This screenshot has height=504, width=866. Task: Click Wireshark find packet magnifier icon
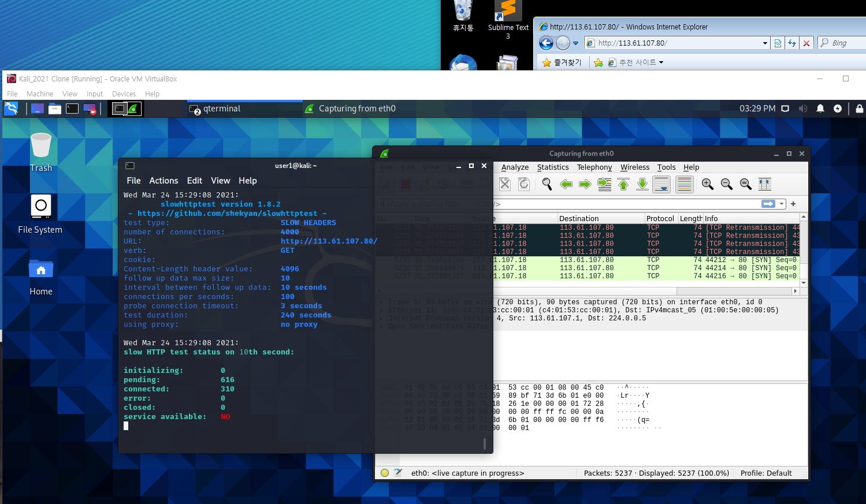(547, 184)
